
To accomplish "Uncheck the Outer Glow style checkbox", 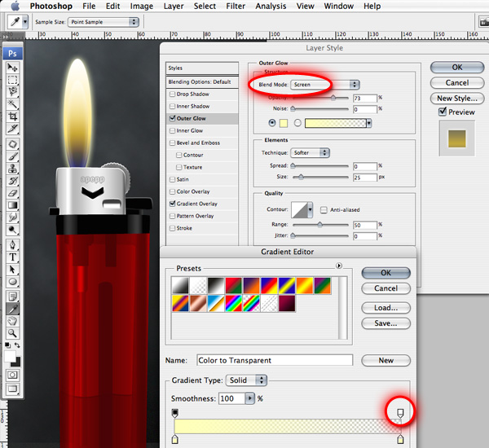I will click(172, 118).
